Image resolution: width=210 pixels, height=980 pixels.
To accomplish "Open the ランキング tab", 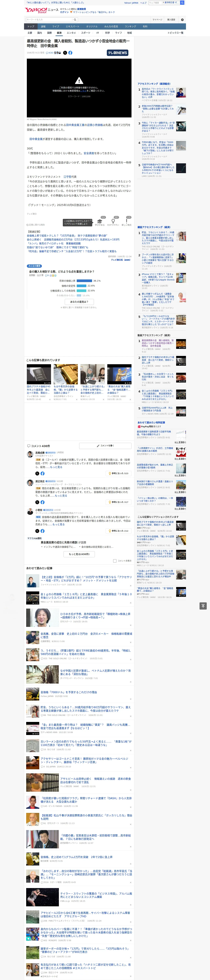I will [130, 27].
